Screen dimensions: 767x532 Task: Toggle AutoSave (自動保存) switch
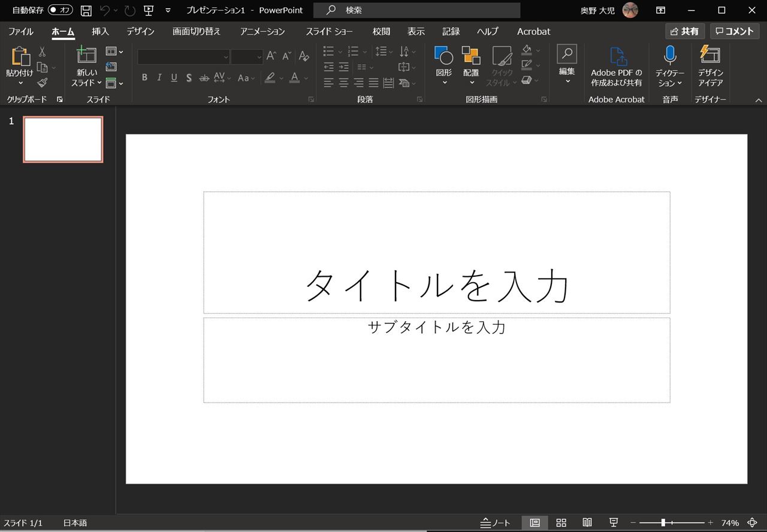60,10
